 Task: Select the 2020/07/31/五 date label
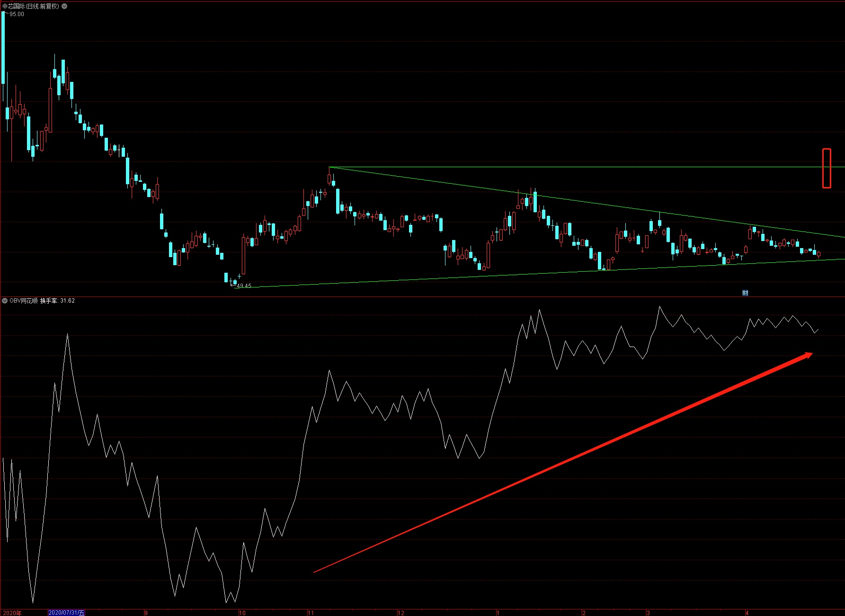(x=66, y=613)
